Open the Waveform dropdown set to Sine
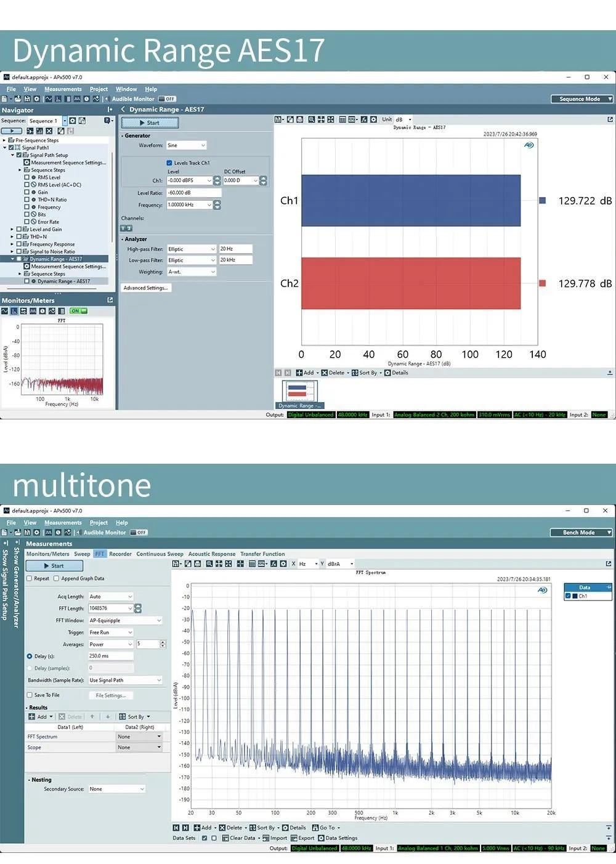 (186, 146)
